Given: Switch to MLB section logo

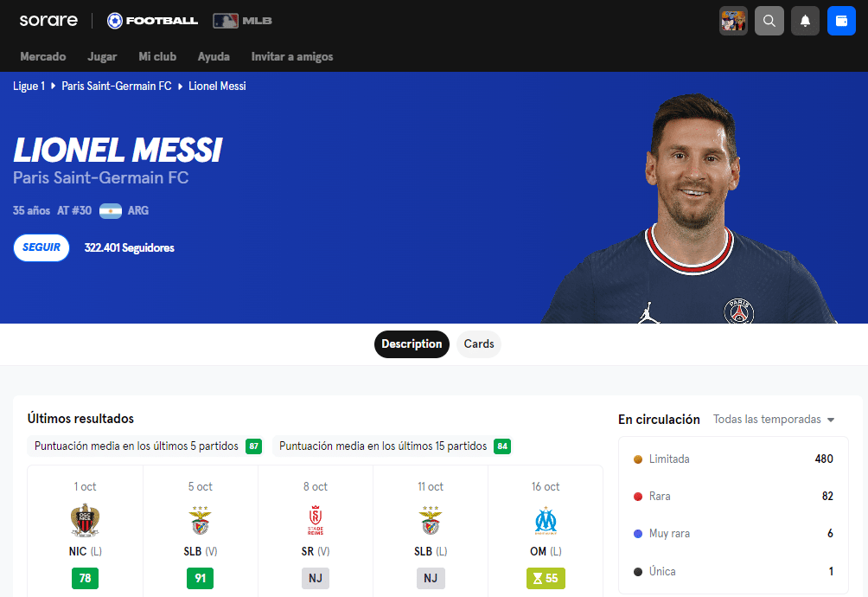Looking at the screenshot, I should (x=242, y=21).
